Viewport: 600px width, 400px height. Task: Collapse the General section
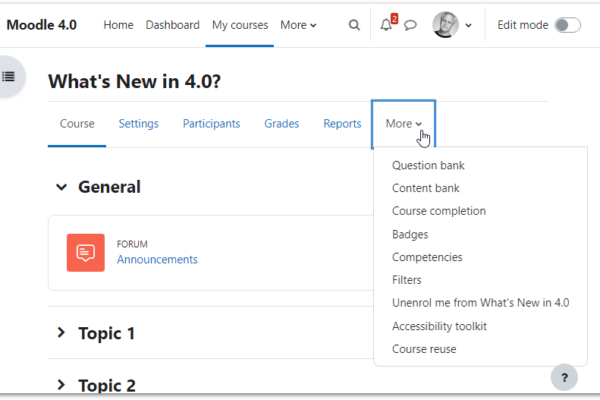click(x=61, y=187)
